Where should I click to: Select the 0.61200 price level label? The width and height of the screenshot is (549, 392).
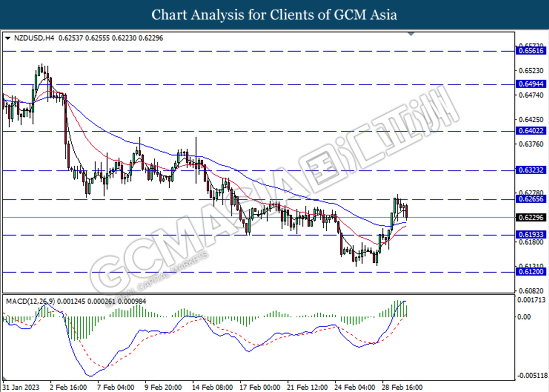pyautogui.click(x=531, y=272)
